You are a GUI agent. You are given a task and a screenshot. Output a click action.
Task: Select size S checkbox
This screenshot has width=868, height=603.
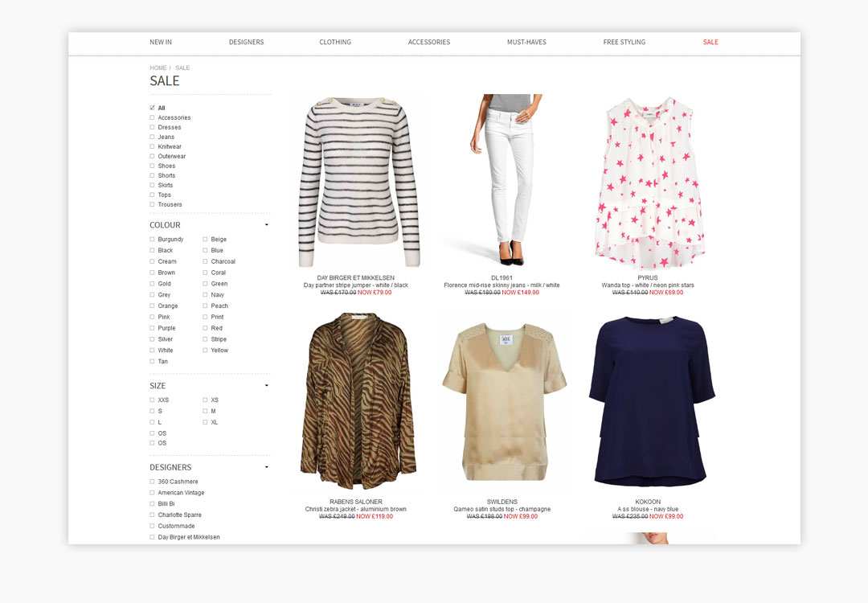(x=152, y=411)
